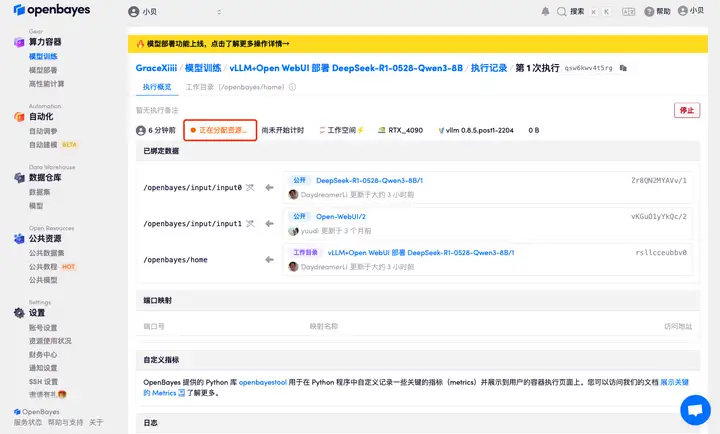Open vLLM+Open WebUI project breadcrumb link
This screenshot has width=720, height=434.
click(346, 68)
